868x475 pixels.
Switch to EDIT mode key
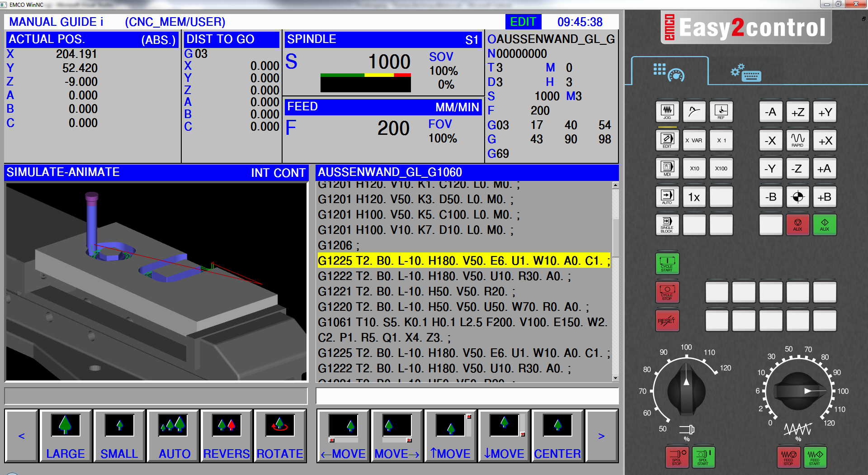[667, 140]
